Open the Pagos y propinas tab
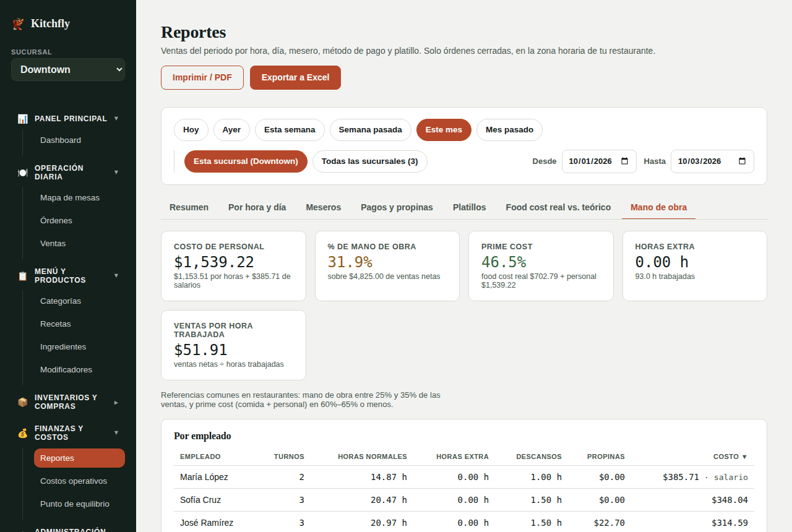The height and width of the screenshot is (532, 792). (397, 207)
